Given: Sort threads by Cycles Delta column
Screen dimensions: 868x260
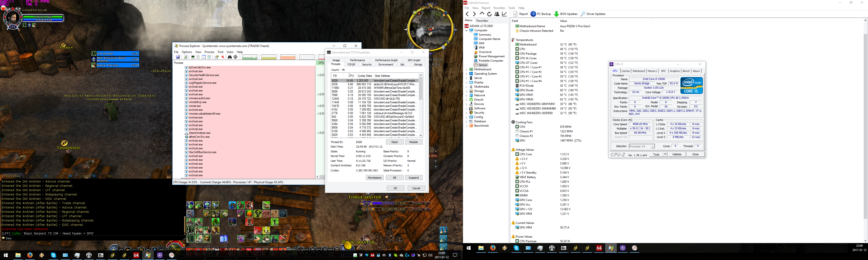Looking at the screenshot, I should 365,76.
